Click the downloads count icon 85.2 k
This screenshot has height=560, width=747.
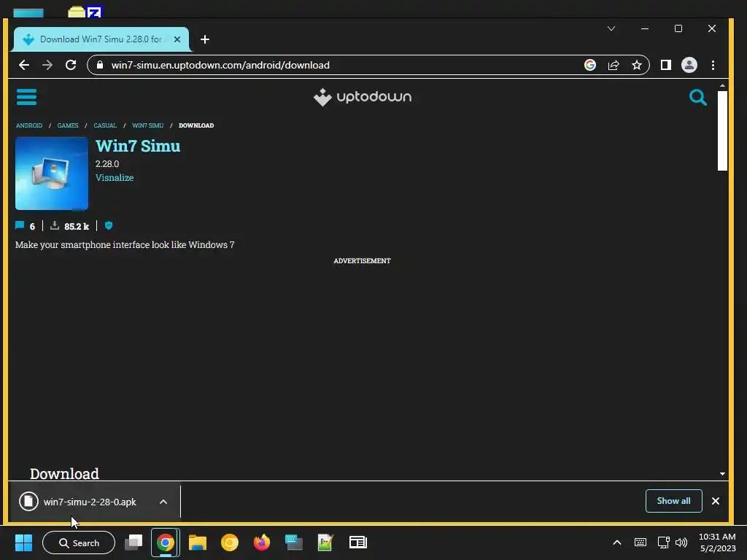(x=55, y=225)
